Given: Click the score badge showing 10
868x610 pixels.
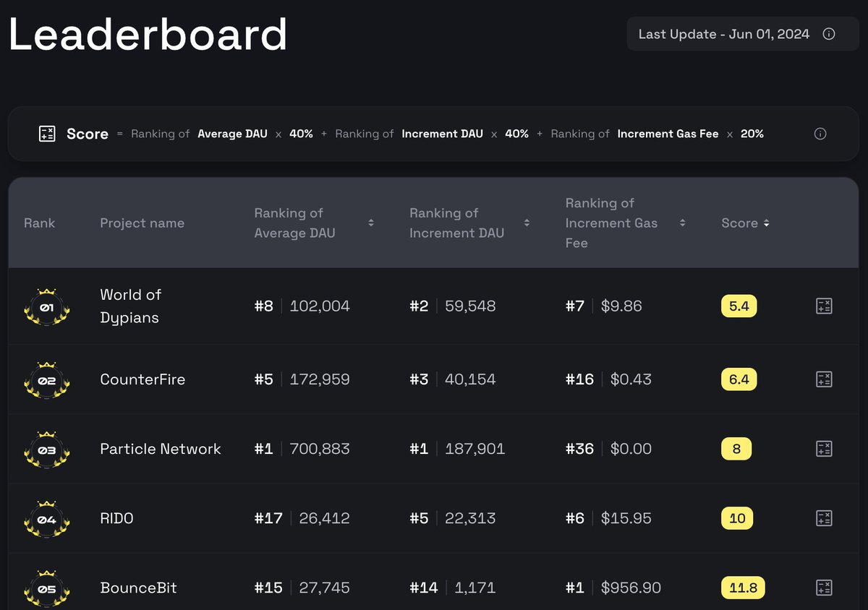Looking at the screenshot, I should click(738, 518).
